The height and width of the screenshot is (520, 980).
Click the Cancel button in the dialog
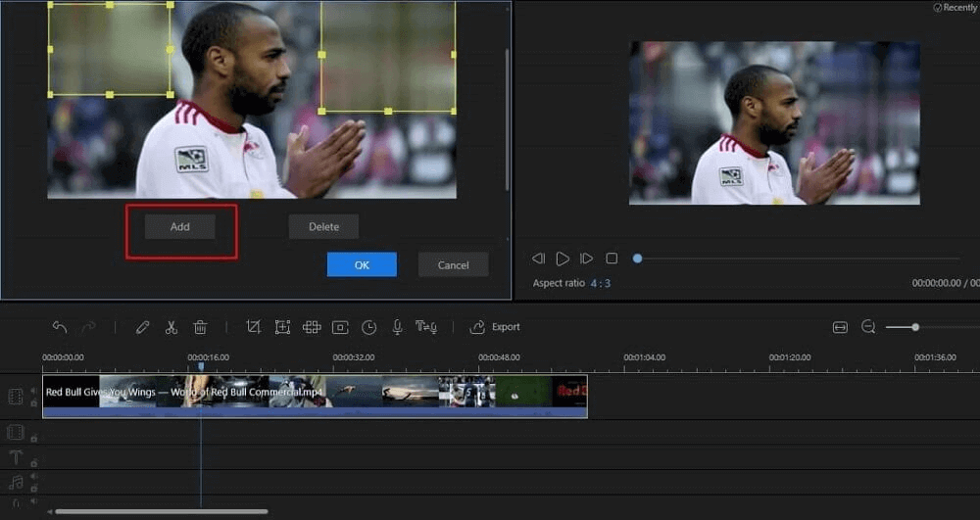click(x=453, y=265)
